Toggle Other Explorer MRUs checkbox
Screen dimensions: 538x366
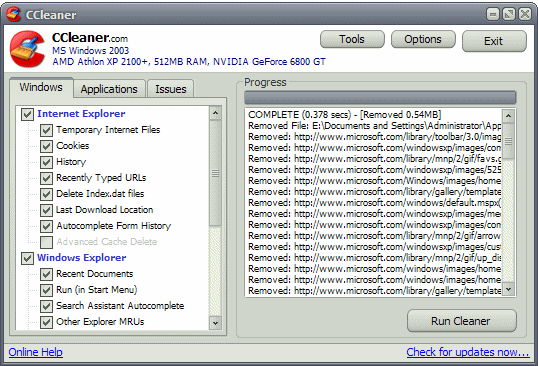[x=46, y=322]
